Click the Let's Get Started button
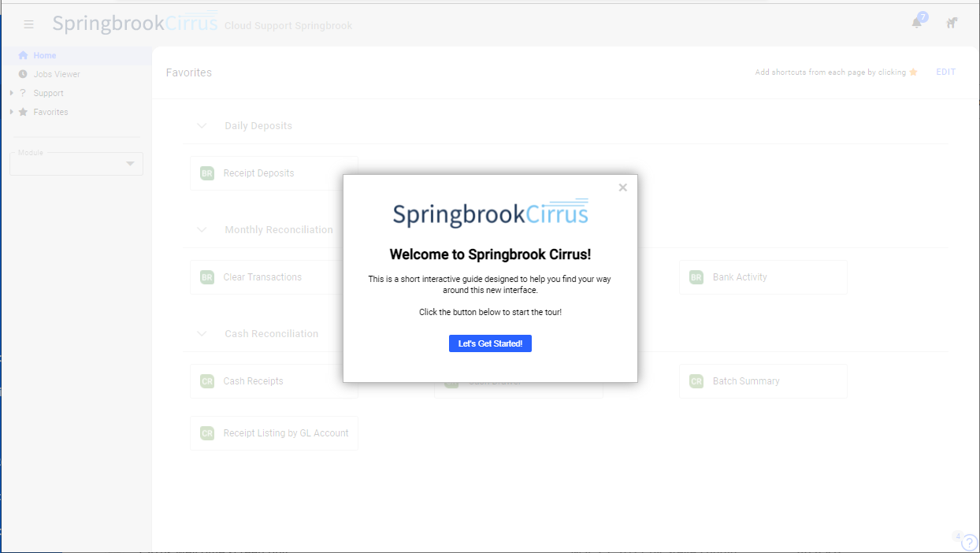The height and width of the screenshot is (553, 980). [x=490, y=343]
